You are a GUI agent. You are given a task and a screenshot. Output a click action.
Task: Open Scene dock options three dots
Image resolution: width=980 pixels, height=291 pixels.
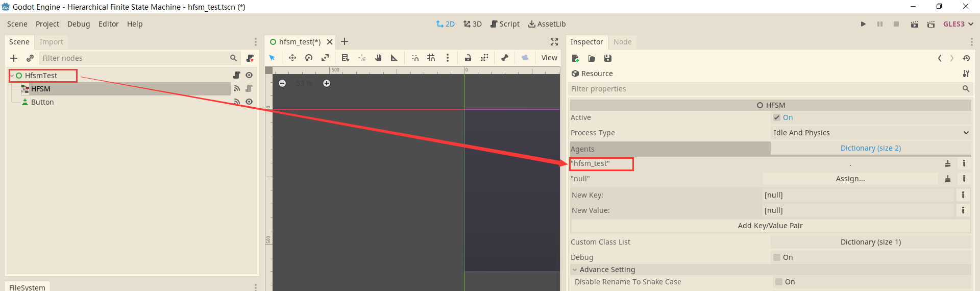click(x=256, y=42)
